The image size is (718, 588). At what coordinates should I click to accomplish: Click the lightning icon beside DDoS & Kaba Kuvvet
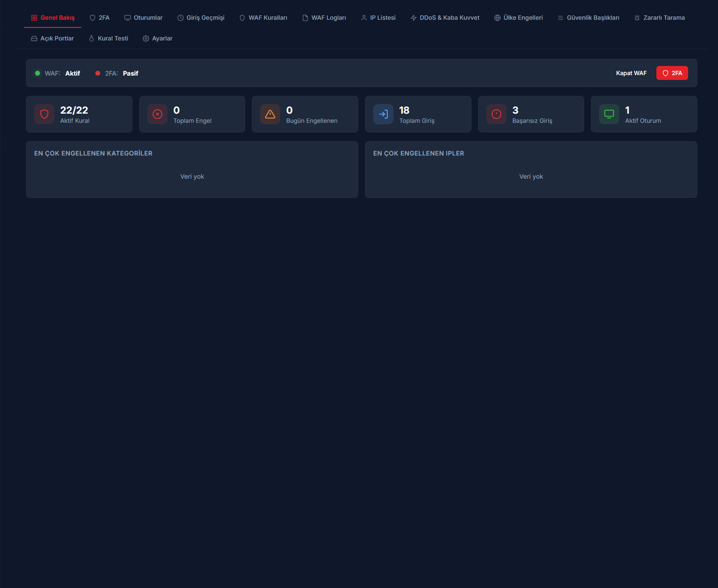coord(414,18)
